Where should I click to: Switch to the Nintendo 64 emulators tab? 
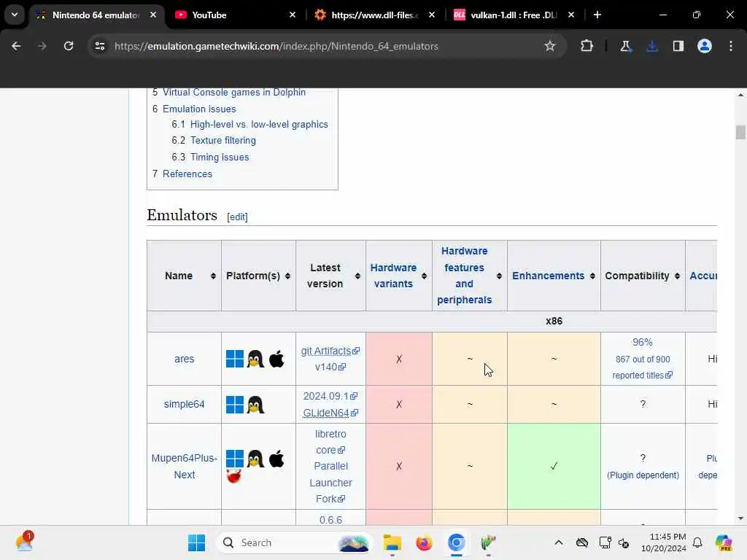click(x=96, y=15)
